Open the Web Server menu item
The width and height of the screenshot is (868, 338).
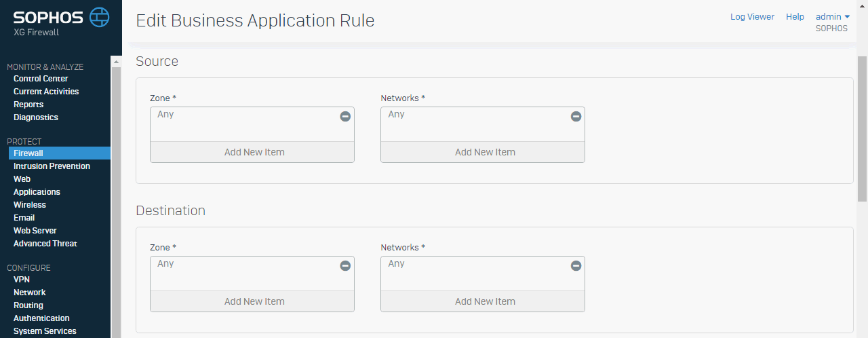(35, 231)
